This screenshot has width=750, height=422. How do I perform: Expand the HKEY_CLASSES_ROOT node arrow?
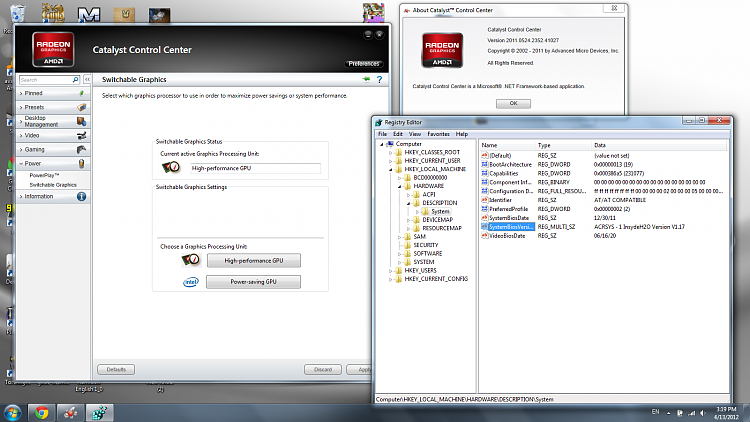(x=390, y=153)
